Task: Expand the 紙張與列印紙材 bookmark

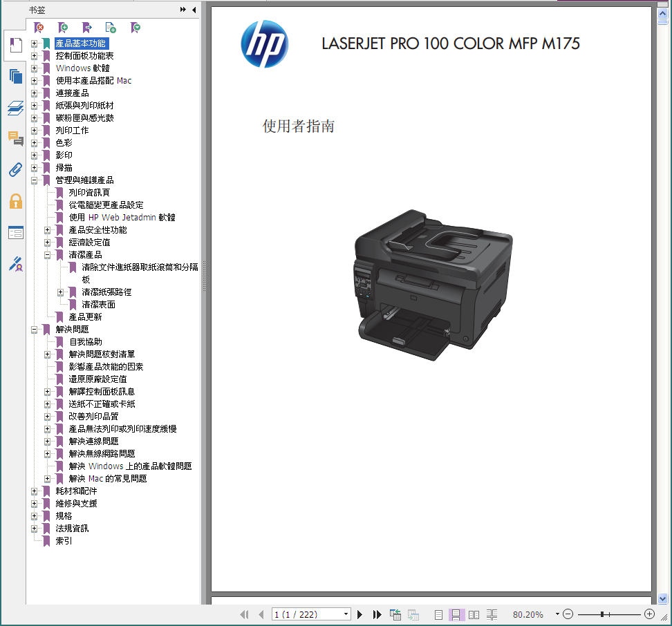Action: click(x=35, y=105)
